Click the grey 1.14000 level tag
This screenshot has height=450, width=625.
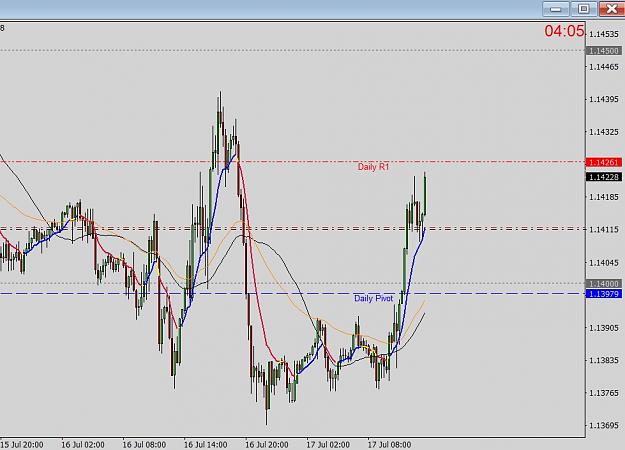click(604, 283)
